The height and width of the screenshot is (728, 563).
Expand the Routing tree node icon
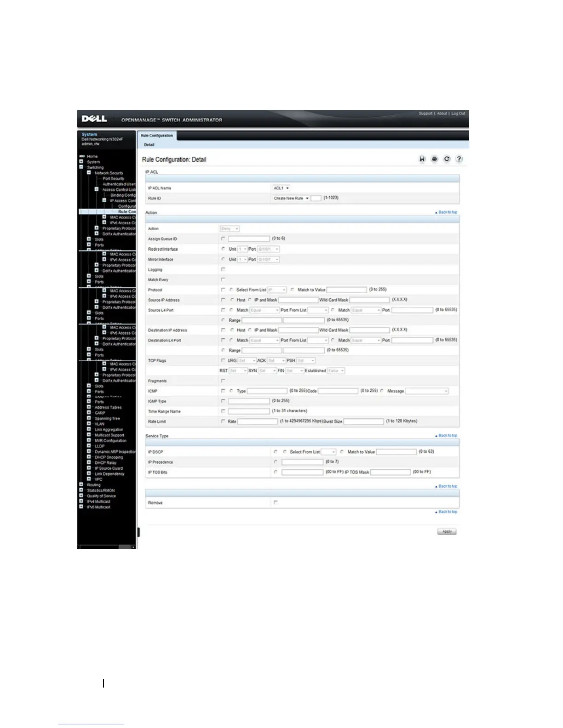(81, 484)
